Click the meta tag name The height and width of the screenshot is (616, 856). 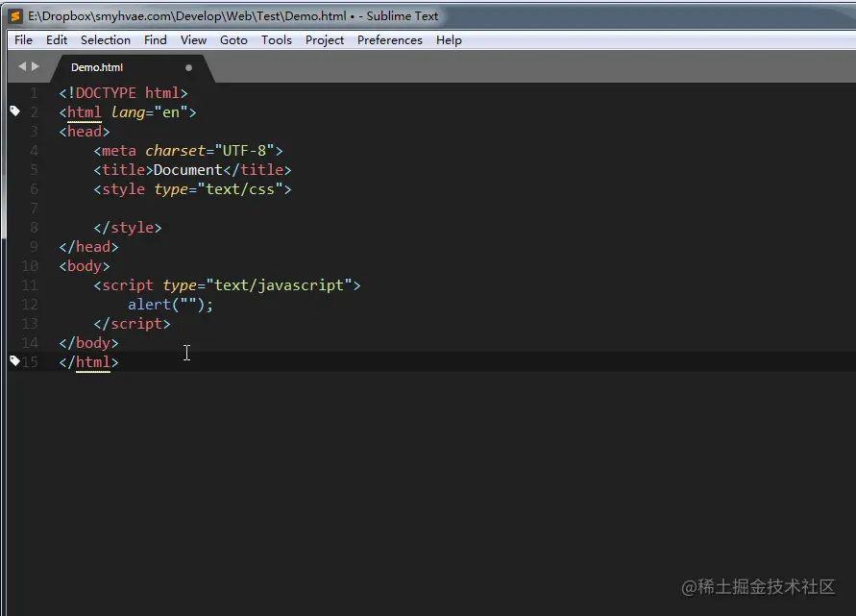click(x=119, y=151)
